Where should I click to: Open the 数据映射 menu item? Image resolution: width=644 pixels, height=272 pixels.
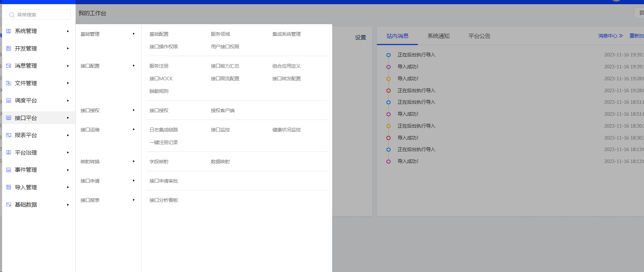[x=220, y=162]
